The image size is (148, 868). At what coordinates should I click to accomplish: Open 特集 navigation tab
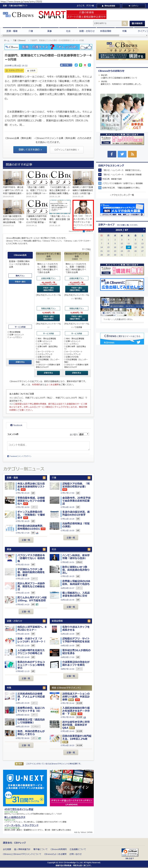(x=124, y=31)
